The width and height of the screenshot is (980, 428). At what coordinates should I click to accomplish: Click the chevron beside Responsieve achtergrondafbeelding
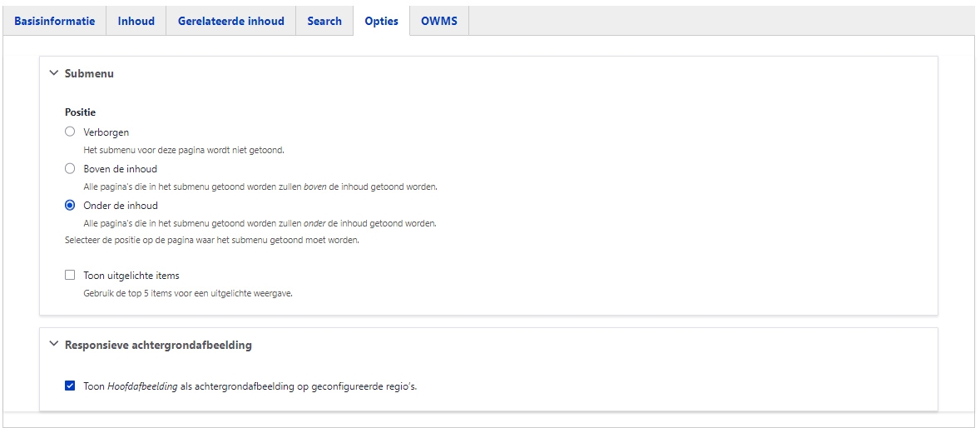pyautogui.click(x=54, y=344)
